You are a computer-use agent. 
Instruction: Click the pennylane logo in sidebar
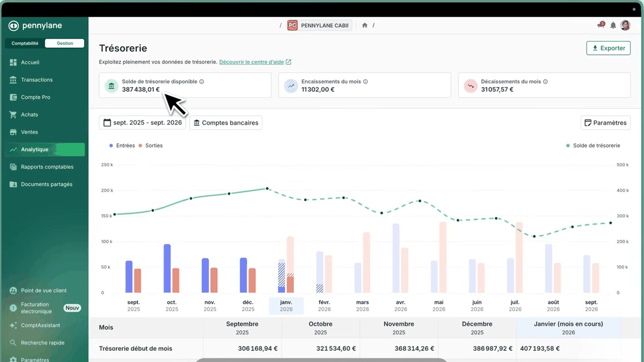35,26
